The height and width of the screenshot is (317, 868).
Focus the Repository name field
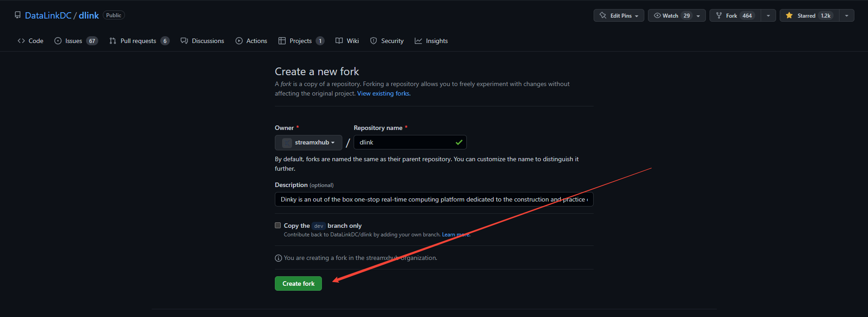tap(410, 142)
